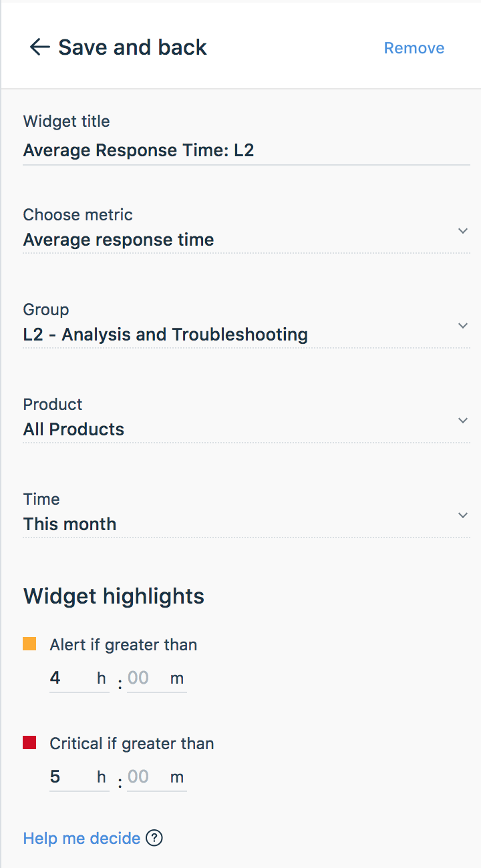
Task: Click the orange alert color swatch
Action: (29, 644)
